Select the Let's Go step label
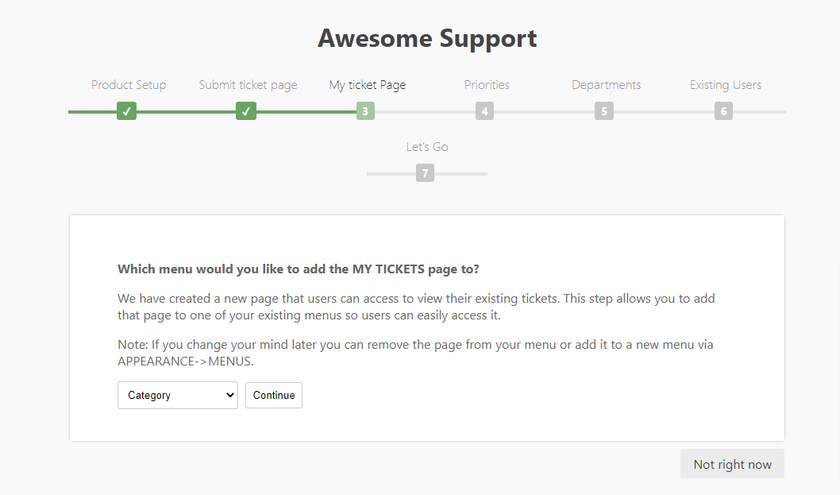This screenshot has height=495, width=840. [427, 147]
